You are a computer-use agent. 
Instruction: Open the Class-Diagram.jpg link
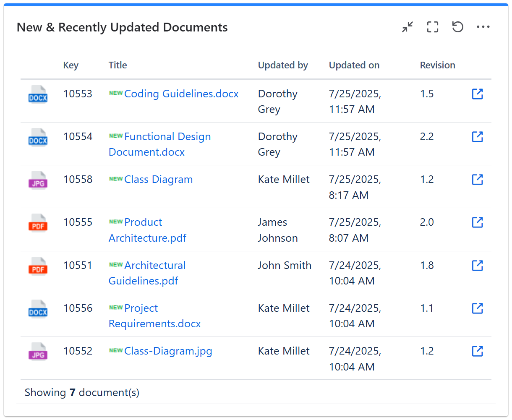tap(168, 351)
